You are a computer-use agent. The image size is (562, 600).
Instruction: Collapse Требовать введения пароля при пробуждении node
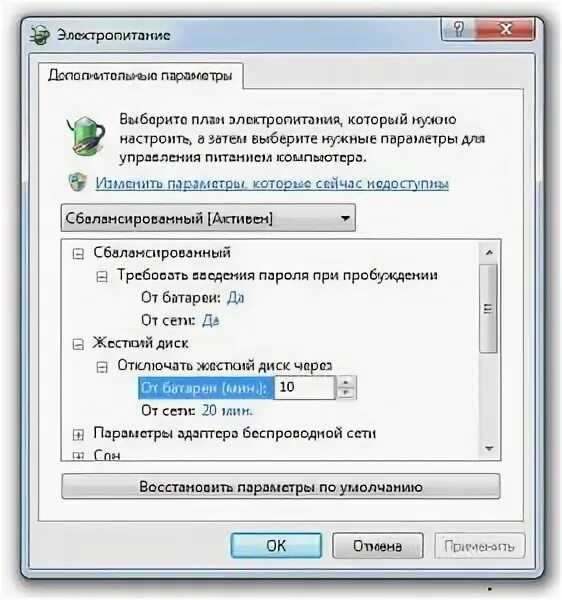(x=102, y=277)
